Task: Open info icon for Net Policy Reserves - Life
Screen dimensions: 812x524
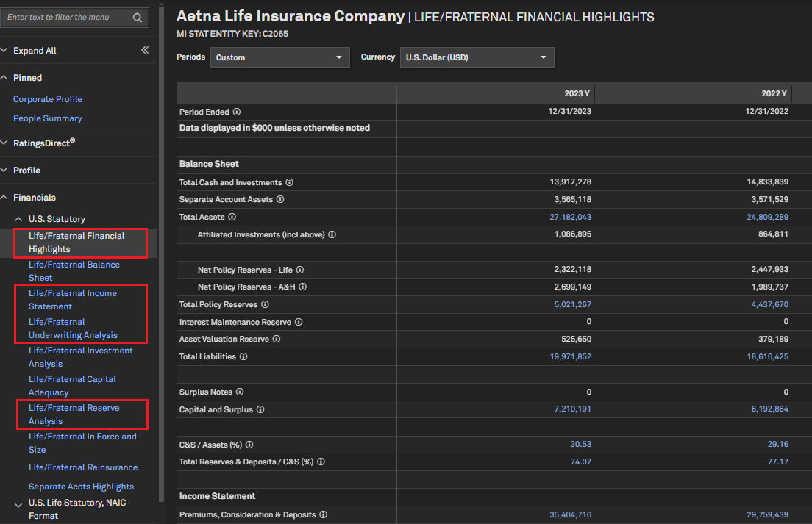Action: [x=300, y=270]
